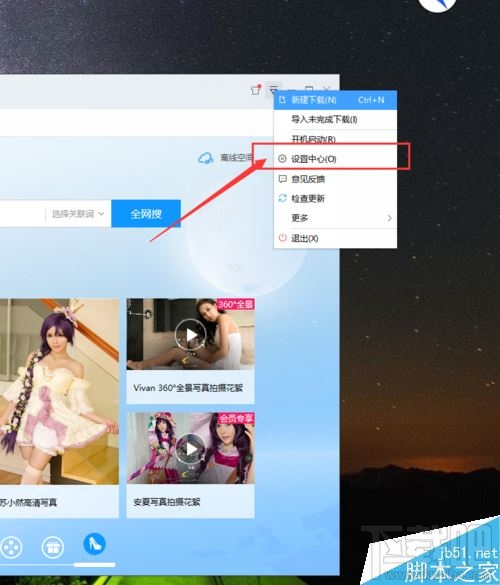
Task: Click the main menu hamburger icon
Action: [x=274, y=89]
